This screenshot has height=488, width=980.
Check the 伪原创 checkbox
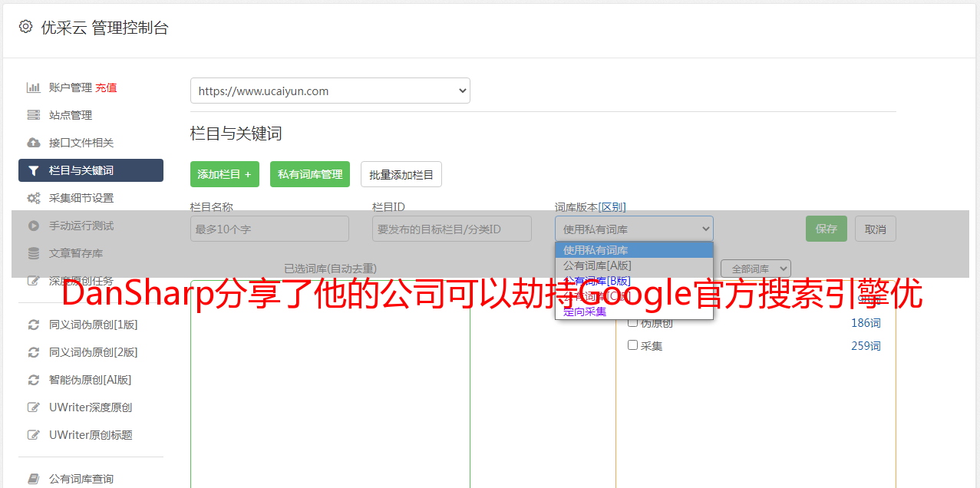633,323
